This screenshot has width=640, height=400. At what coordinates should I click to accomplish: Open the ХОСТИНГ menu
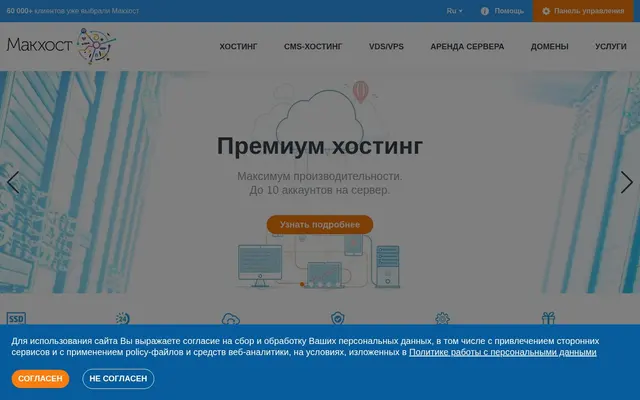(238, 47)
